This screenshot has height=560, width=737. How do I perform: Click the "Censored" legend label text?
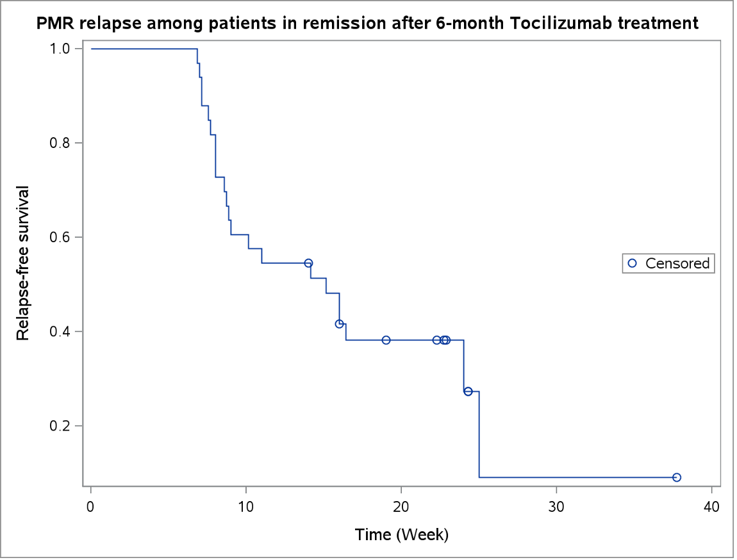tap(677, 263)
